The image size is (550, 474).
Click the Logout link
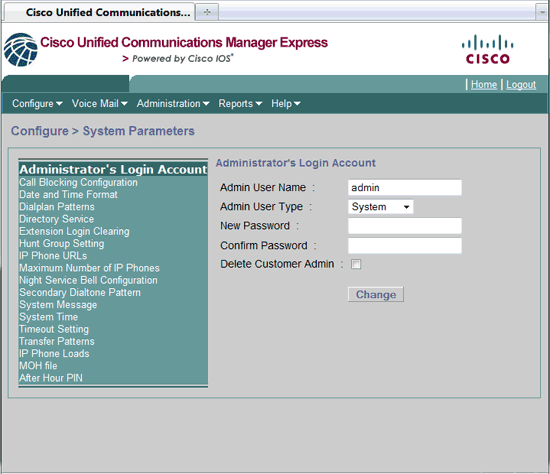[521, 85]
